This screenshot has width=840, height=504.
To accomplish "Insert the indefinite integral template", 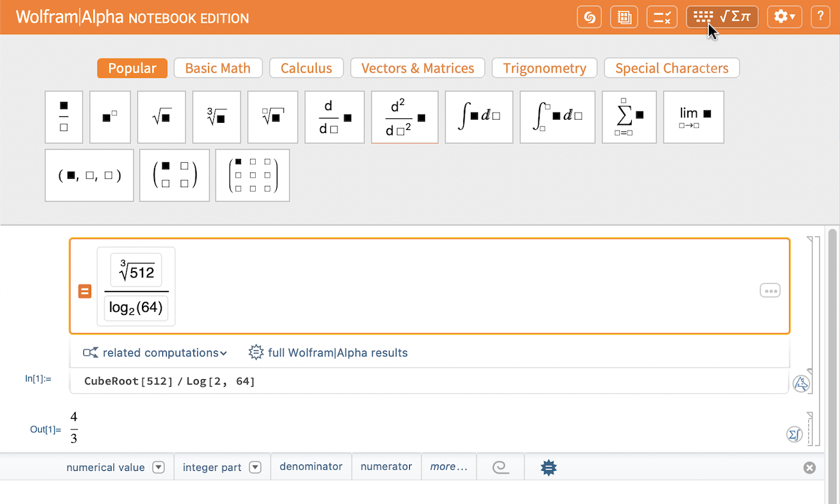I will tap(479, 117).
